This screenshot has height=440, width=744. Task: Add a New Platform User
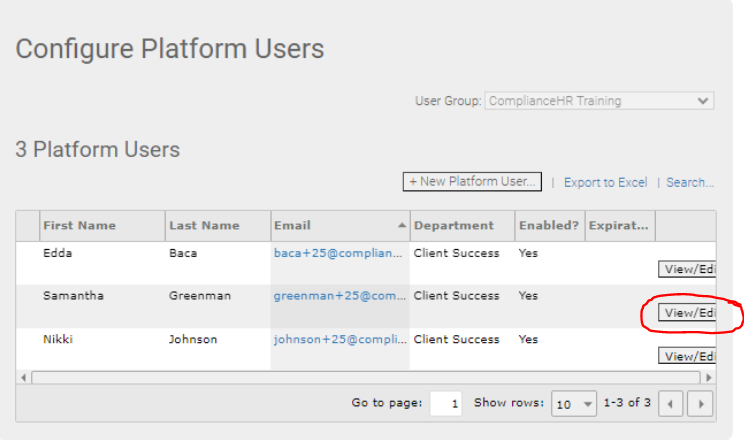click(472, 182)
